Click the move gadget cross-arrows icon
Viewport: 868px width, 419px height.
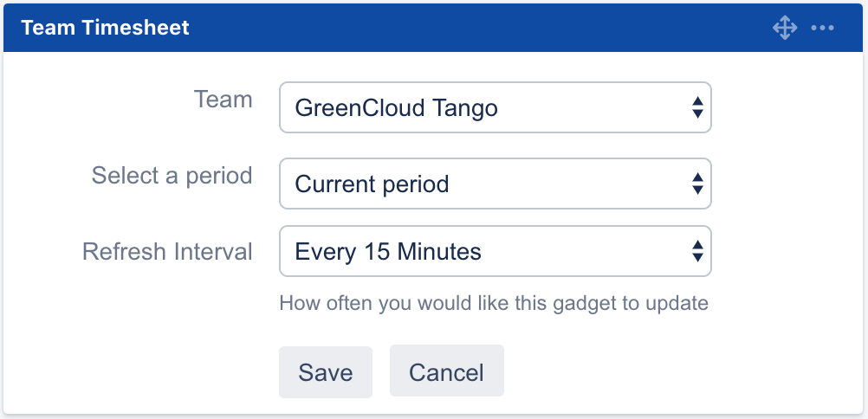784,28
